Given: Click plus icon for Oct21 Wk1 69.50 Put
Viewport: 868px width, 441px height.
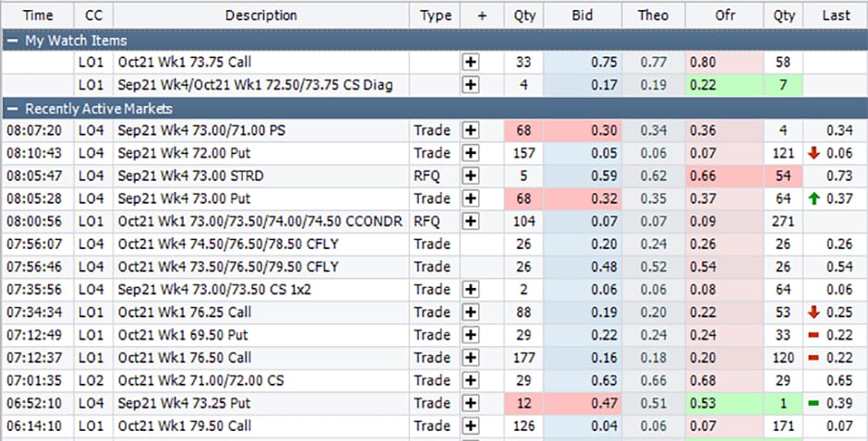Looking at the screenshot, I should (x=471, y=336).
